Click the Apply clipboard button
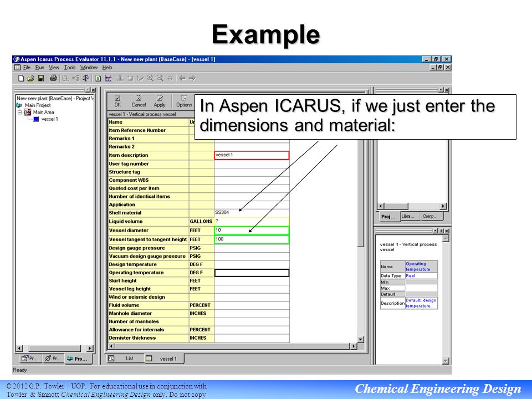532x399 pixels. [x=160, y=101]
